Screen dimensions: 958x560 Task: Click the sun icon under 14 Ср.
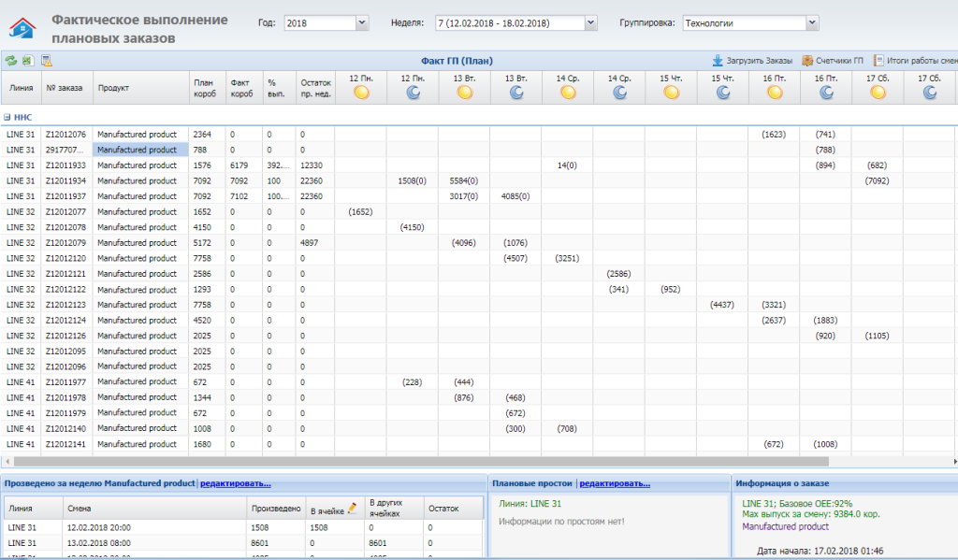[x=567, y=93]
